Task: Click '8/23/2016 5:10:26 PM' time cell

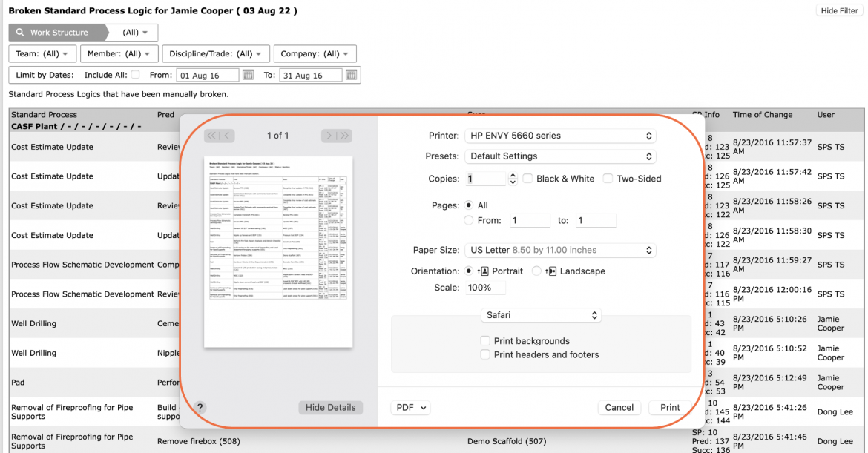Action: pos(769,323)
